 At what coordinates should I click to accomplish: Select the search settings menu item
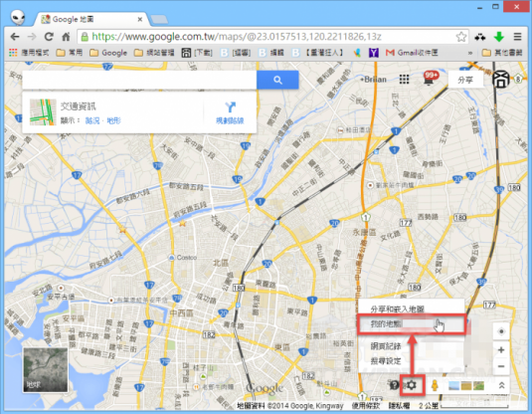[x=386, y=360]
